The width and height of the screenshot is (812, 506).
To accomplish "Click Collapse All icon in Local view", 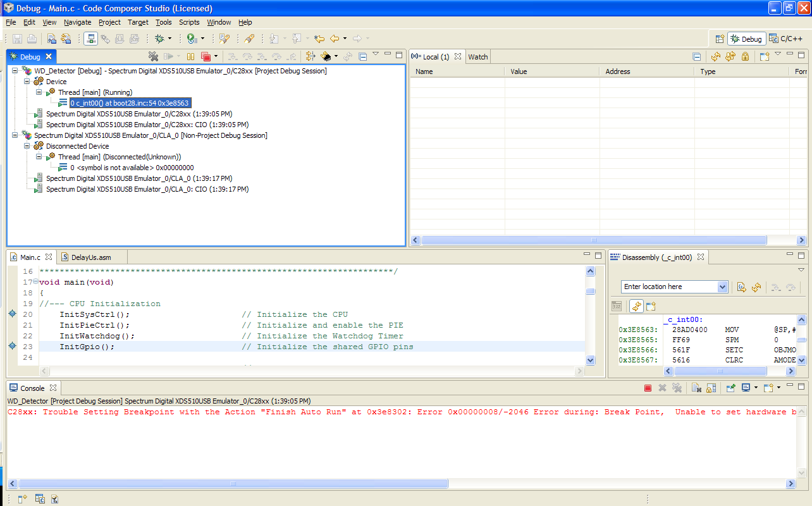I will (x=696, y=56).
